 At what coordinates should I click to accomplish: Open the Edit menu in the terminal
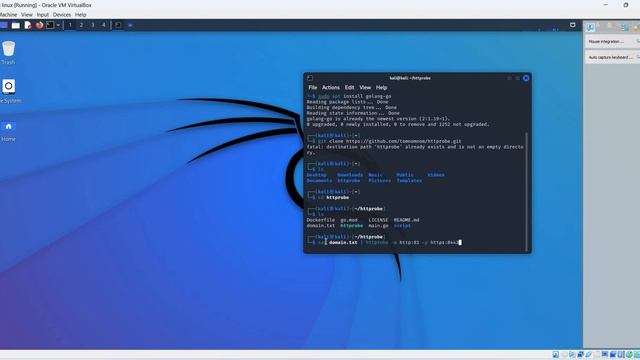point(349,87)
